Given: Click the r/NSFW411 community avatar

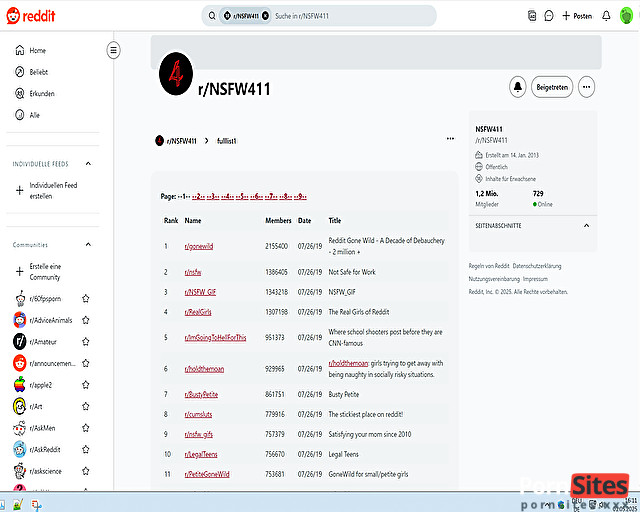Looking at the screenshot, I should tap(176, 74).
